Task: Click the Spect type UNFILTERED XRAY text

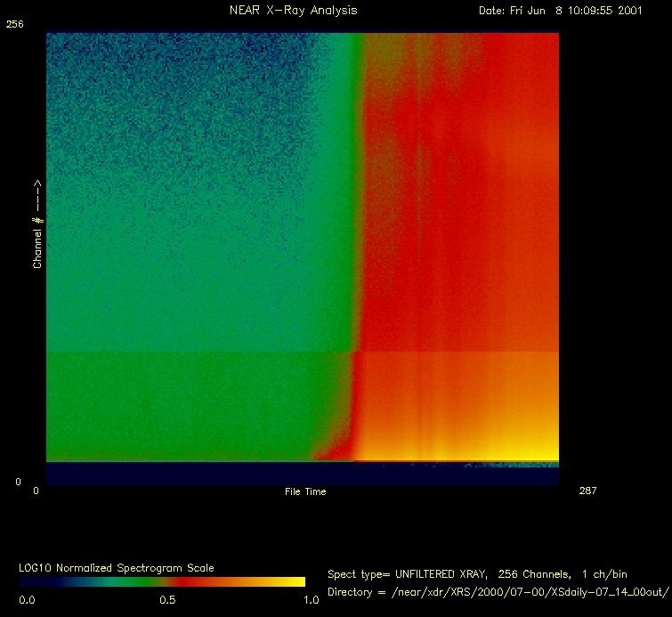Action: click(476, 574)
